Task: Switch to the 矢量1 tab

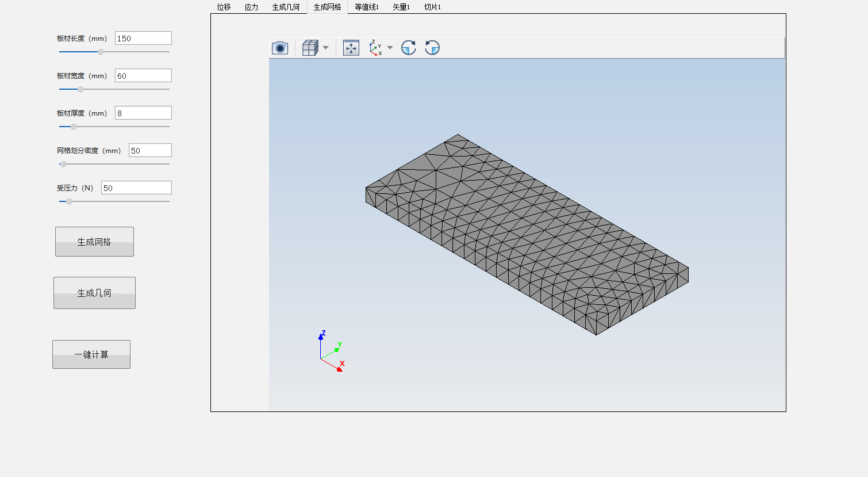Action: click(x=401, y=7)
